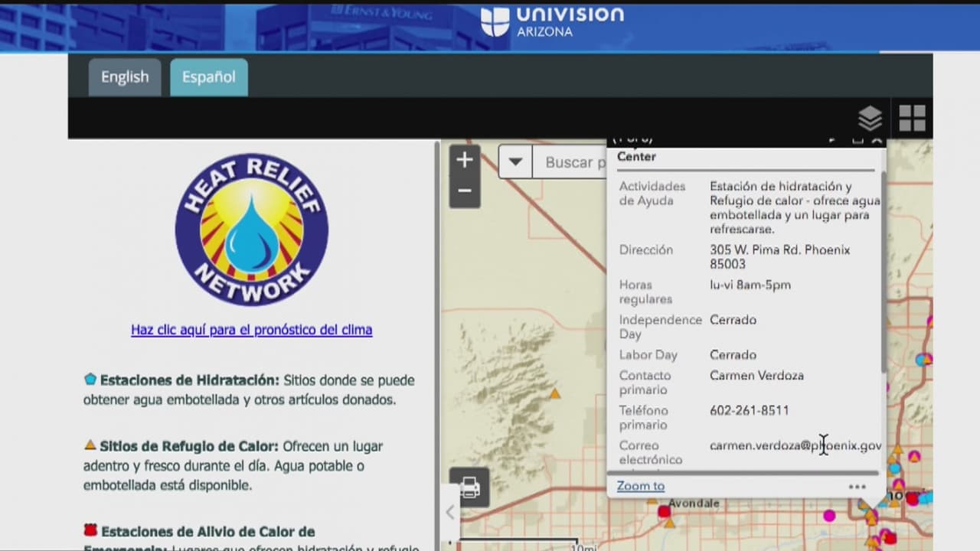Click the magenta circle marker on map

[x=829, y=516]
